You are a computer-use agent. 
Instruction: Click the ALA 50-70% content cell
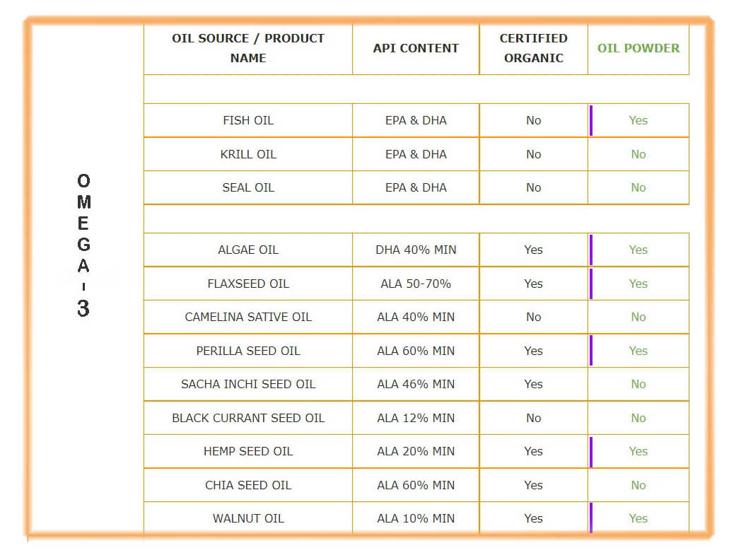pos(416,284)
